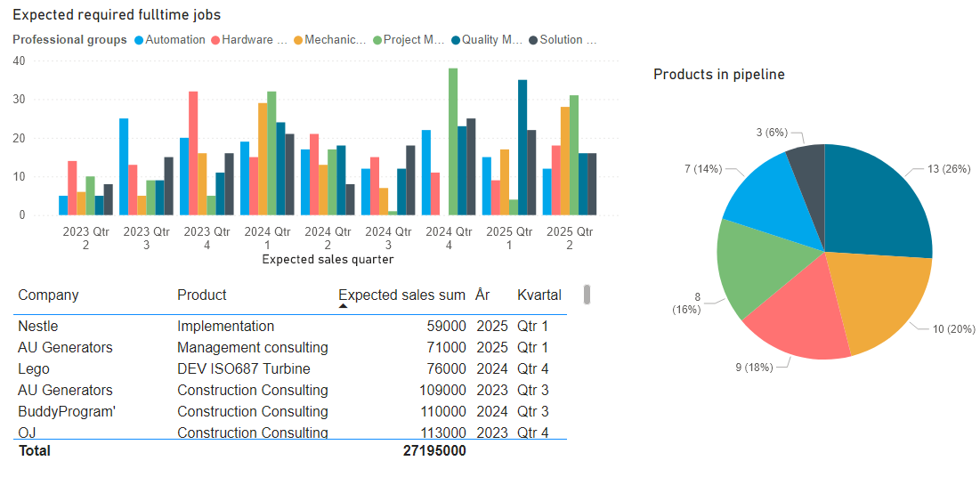Click the red bar in 2024 Qtr 2
This screenshot has height=477, width=980.
click(x=314, y=175)
